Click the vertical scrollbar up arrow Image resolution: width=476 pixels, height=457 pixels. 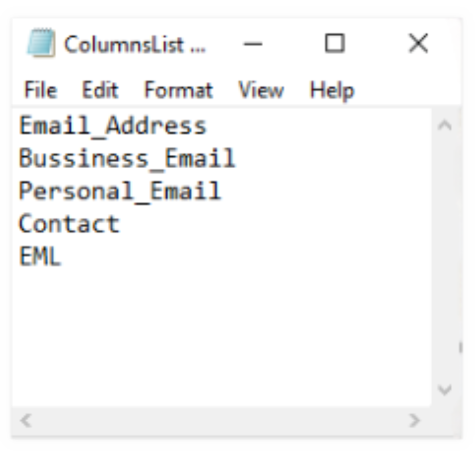coord(445,124)
